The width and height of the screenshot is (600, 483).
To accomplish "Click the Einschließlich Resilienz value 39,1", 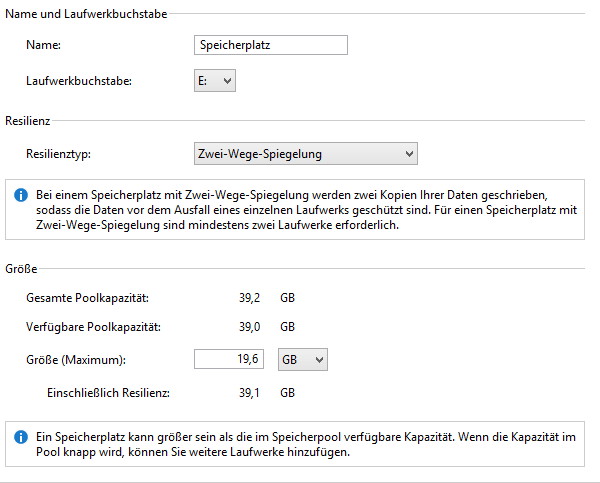I will (249, 393).
